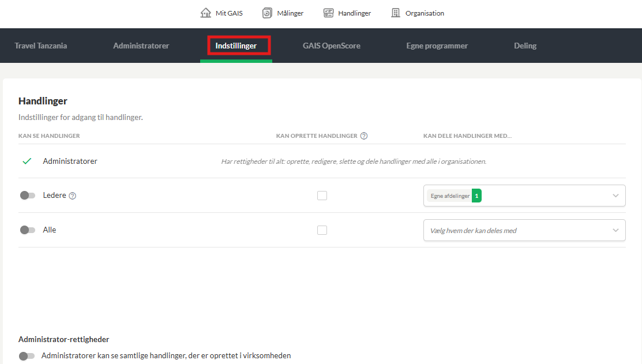Image resolution: width=642 pixels, height=364 pixels.
Task: Click help icon next to Kan oprette handlinger
Action: [364, 136]
